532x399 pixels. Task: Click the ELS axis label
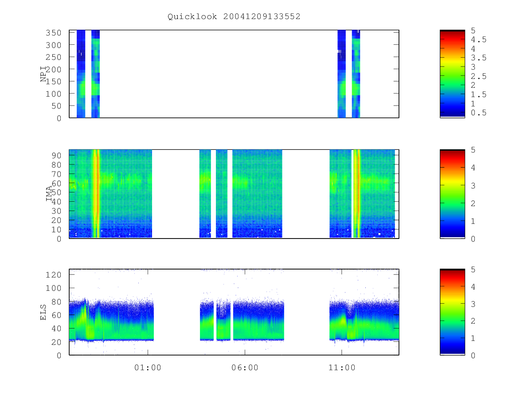coord(44,312)
